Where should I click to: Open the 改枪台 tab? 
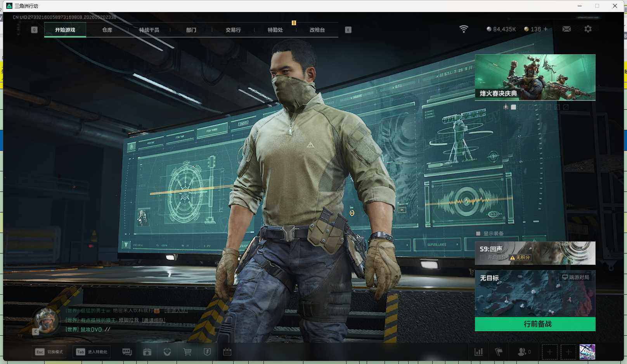pos(317,30)
